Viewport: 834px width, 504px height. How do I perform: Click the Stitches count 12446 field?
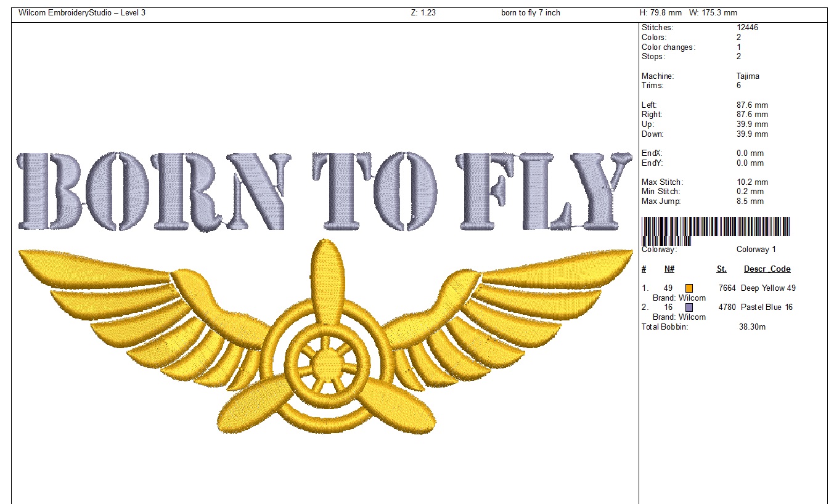click(746, 27)
